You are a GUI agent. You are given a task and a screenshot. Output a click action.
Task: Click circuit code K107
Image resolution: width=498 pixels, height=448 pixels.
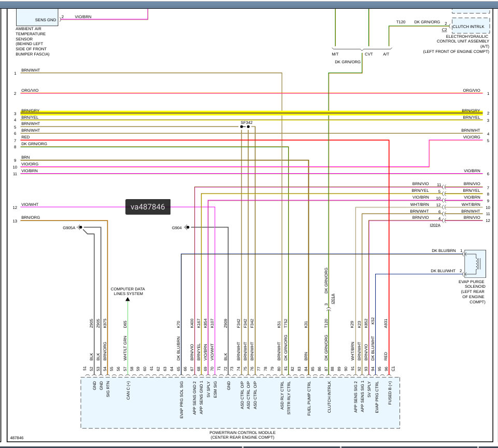[212, 324]
